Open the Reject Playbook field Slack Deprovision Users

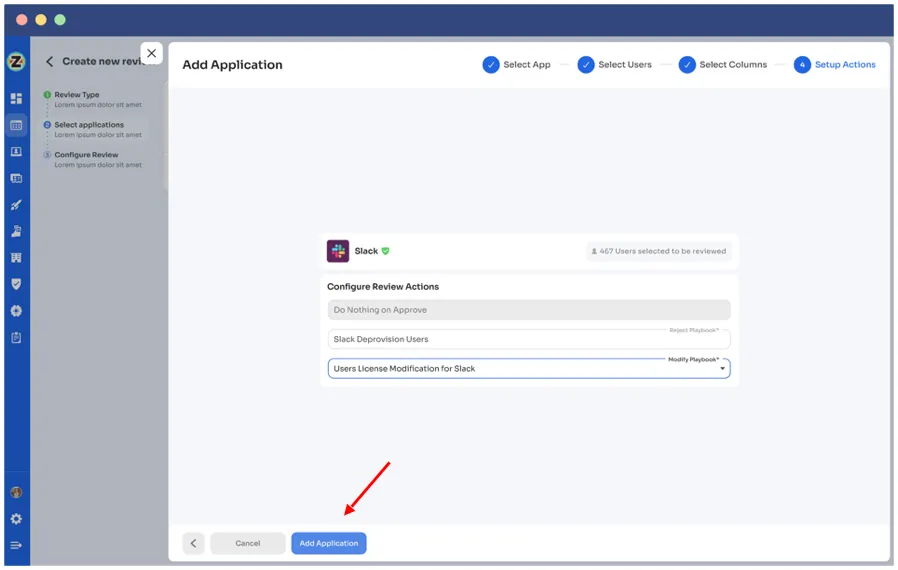(x=529, y=340)
